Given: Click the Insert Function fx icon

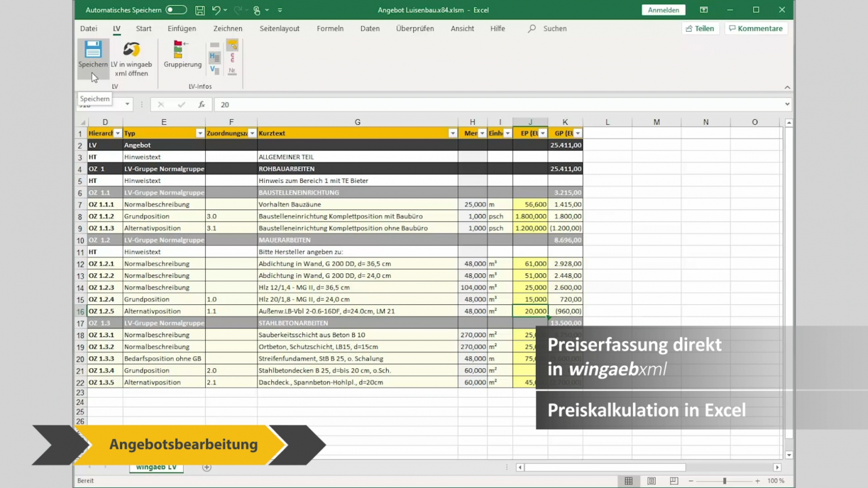Looking at the screenshot, I should (201, 104).
